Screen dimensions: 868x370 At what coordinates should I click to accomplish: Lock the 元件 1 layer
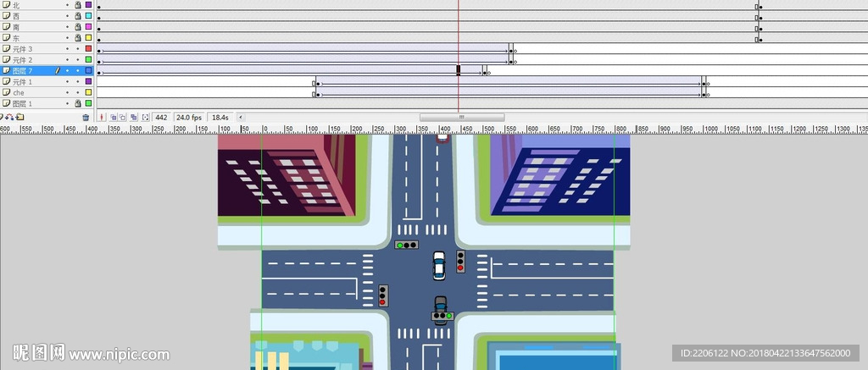(x=77, y=81)
